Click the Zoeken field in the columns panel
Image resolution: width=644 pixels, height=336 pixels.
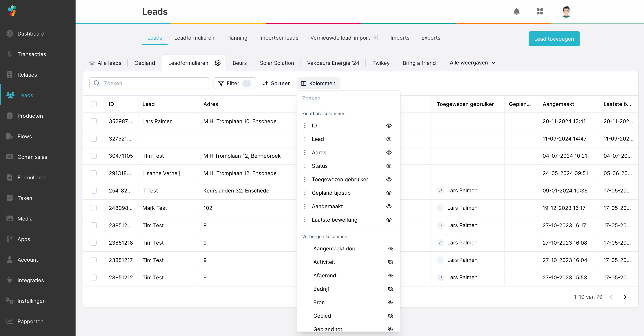tap(348, 98)
